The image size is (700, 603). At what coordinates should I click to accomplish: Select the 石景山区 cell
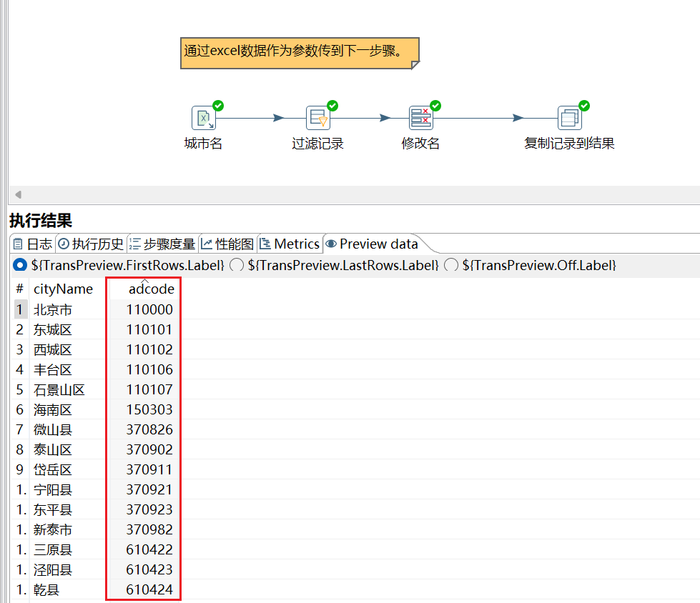click(x=59, y=390)
